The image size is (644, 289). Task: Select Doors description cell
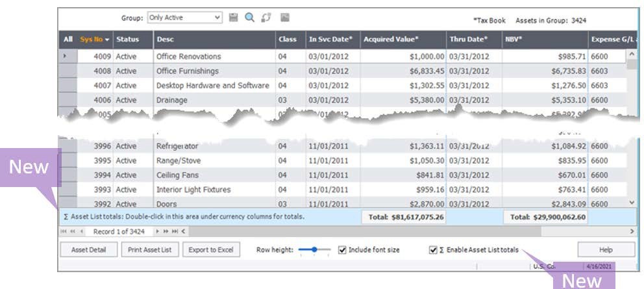pyautogui.click(x=214, y=203)
